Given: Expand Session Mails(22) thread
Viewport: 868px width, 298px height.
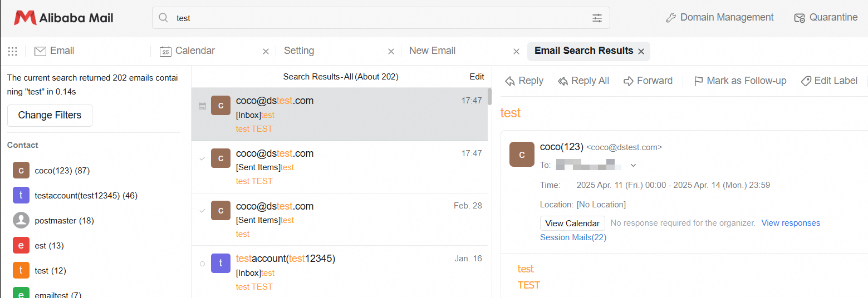Looking at the screenshot, I should coord(573,237).
